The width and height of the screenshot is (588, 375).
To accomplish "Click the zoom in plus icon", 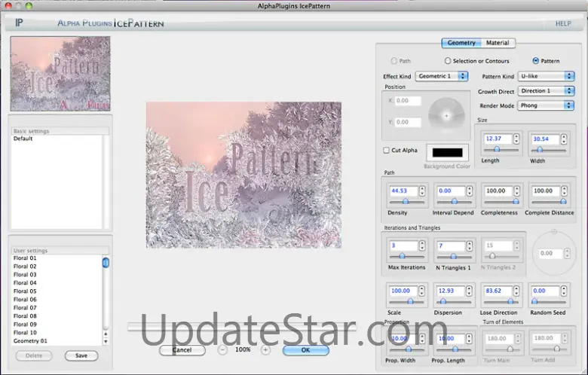I will (x=265, y=350).
